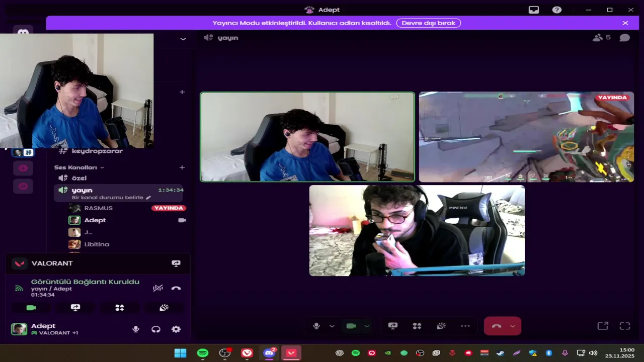Viewport: 644px width, 362px height.
Task: Select the server icon under the webcam overlay
Action: (23, 152)
